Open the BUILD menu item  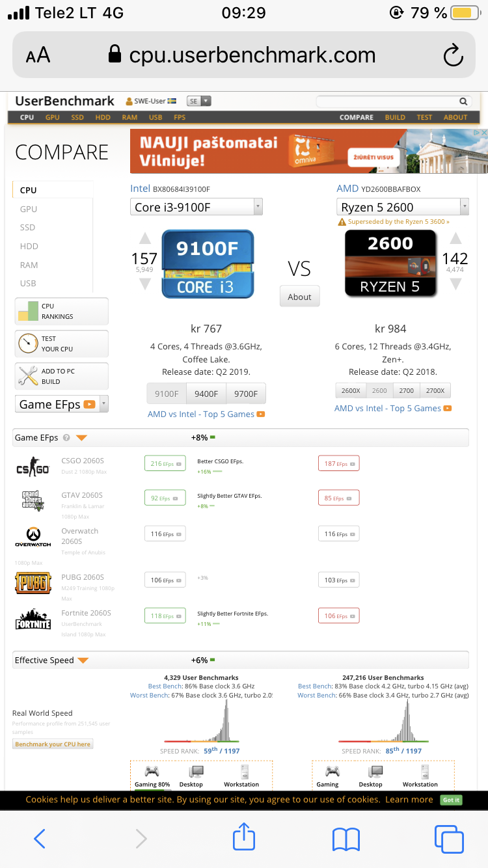point(395,118)
